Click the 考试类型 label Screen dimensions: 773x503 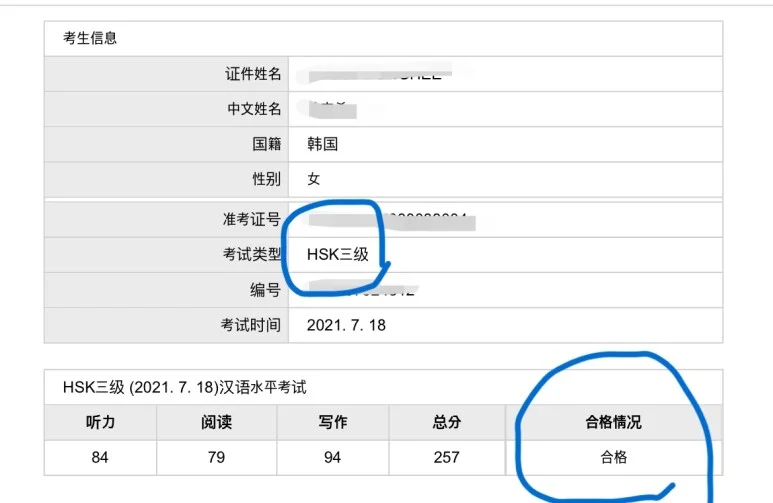coord(252,255)
